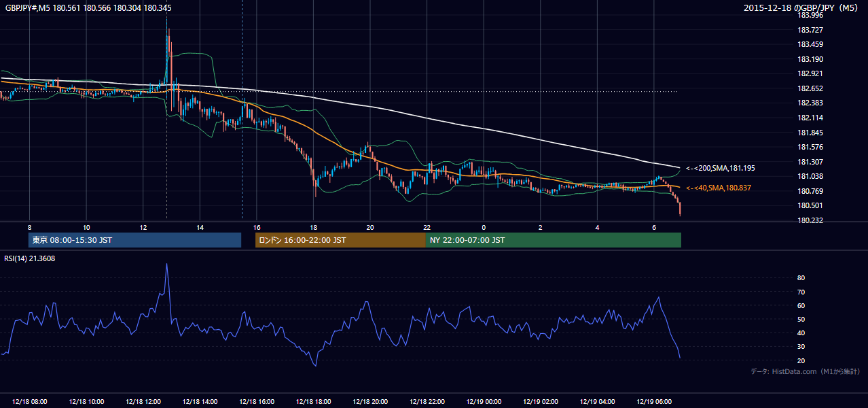
Task: Select the ロンドン 16:00-22:00 JST session bar
Action: (x=340, y=240)
